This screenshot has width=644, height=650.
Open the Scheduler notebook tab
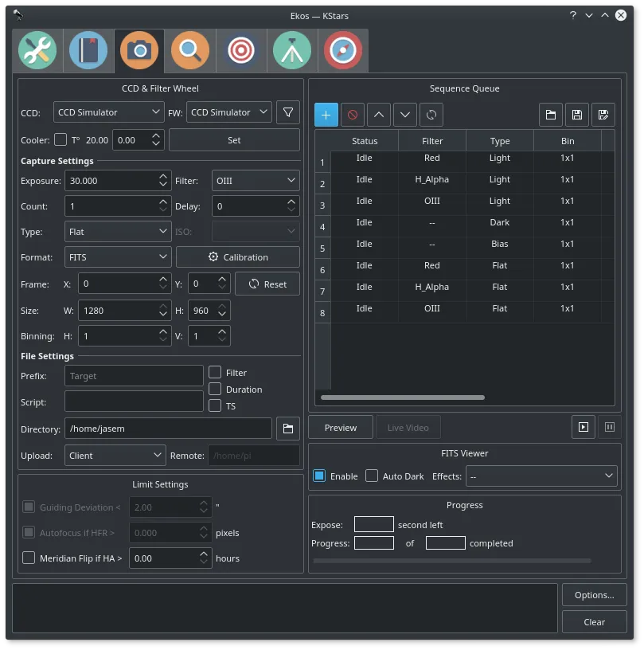pos(88,50)
